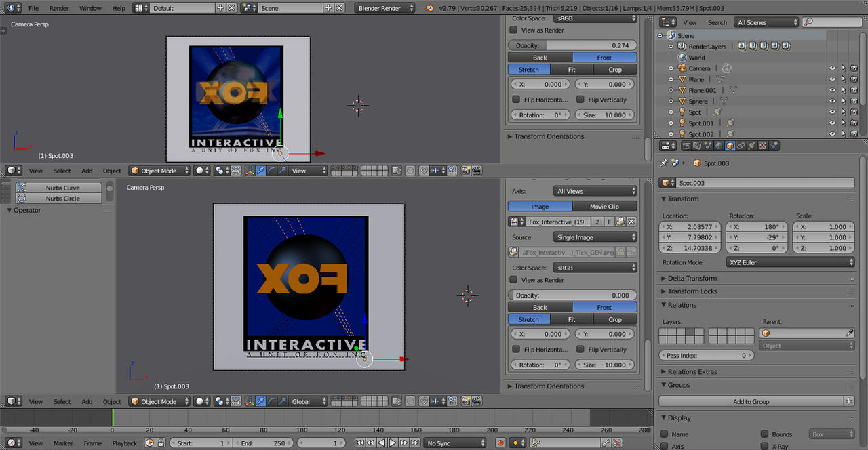Toggle Spot renderability camera icon in outliner
The width and height of the screenshot is (868, 450).
(854, 112)
